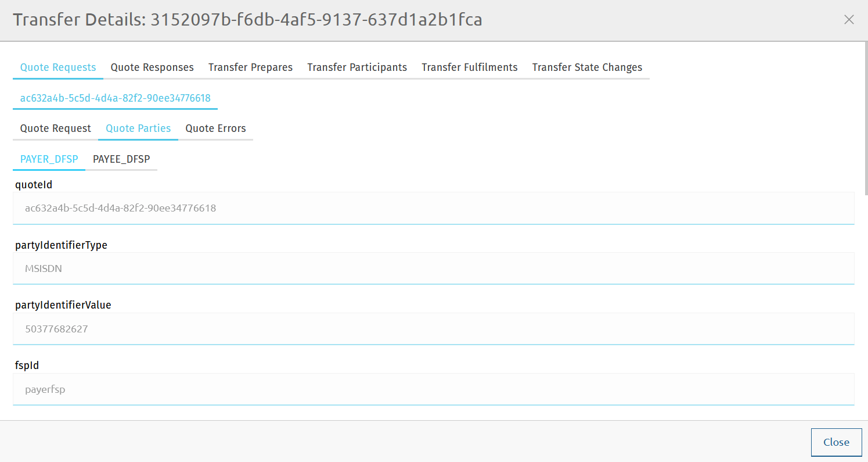The width and height of the screenshot is (868, 462).
Task: Select the PAYER_DFSP party tab
Action: click(49, 159)
